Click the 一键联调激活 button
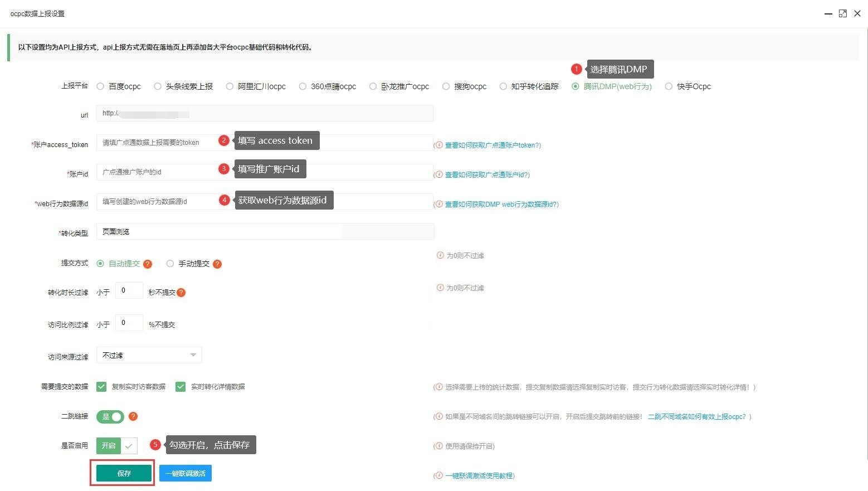Image resolution: width=868 pixels, height=491 pixels. 185,473
